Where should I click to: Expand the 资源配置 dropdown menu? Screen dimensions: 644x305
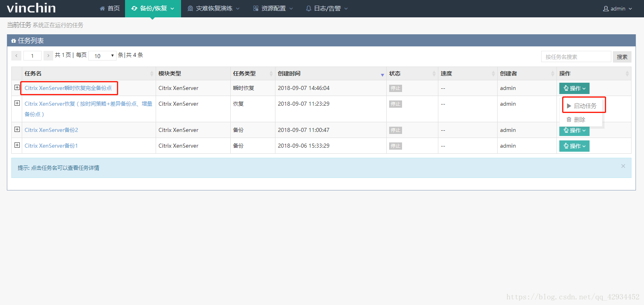coord(273,8)
